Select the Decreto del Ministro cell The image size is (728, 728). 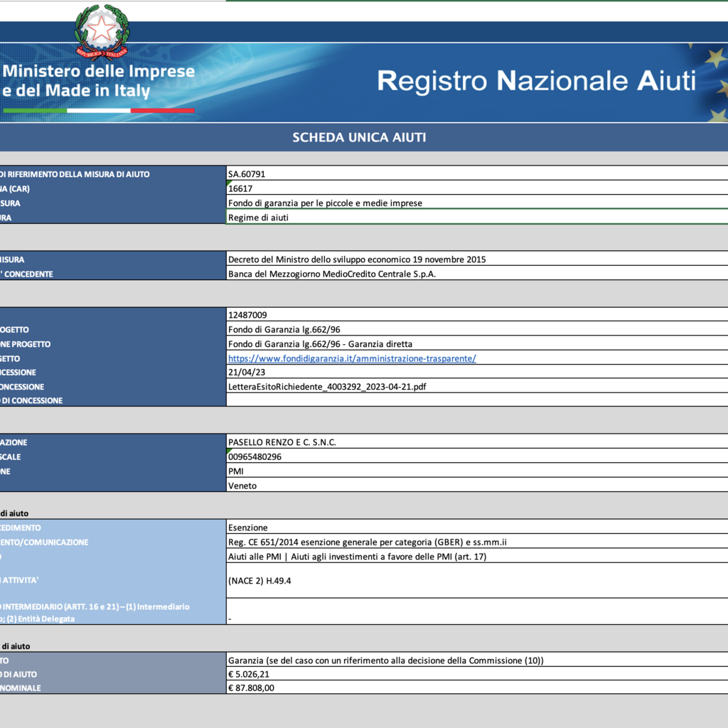pos(476,259)
